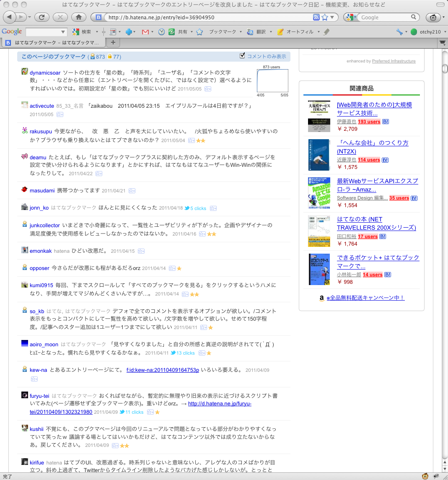Click the 2011/04/22 date on deamu's comment
448x480 pixels.
tap(80, 174)
